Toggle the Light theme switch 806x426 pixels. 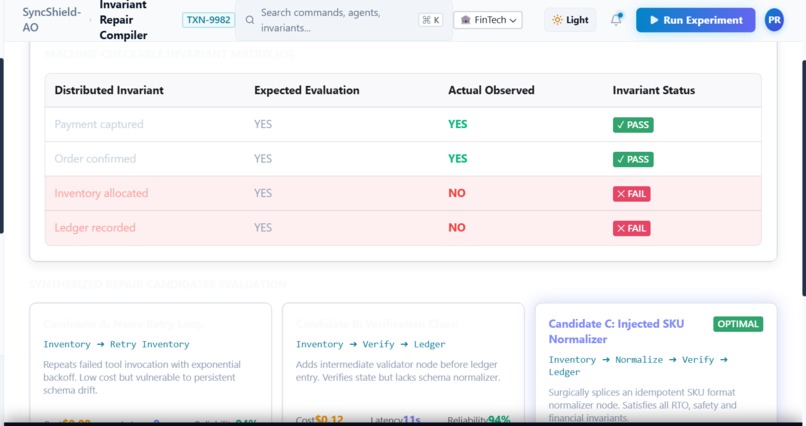pos(570,20)
